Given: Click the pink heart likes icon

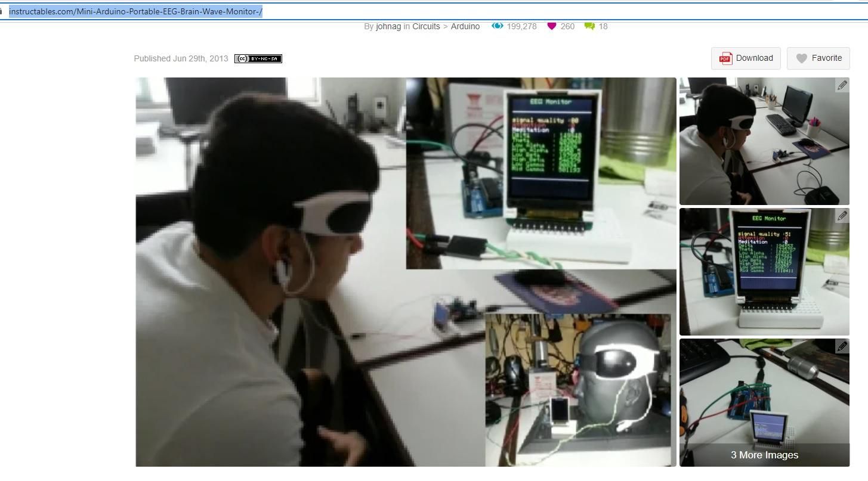Looking at the screenshot, I should (x=551, y=26).
